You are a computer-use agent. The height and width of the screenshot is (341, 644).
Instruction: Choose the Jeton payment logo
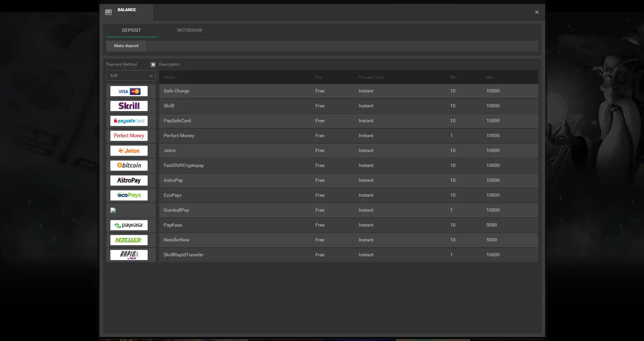[x=129, y=151]
